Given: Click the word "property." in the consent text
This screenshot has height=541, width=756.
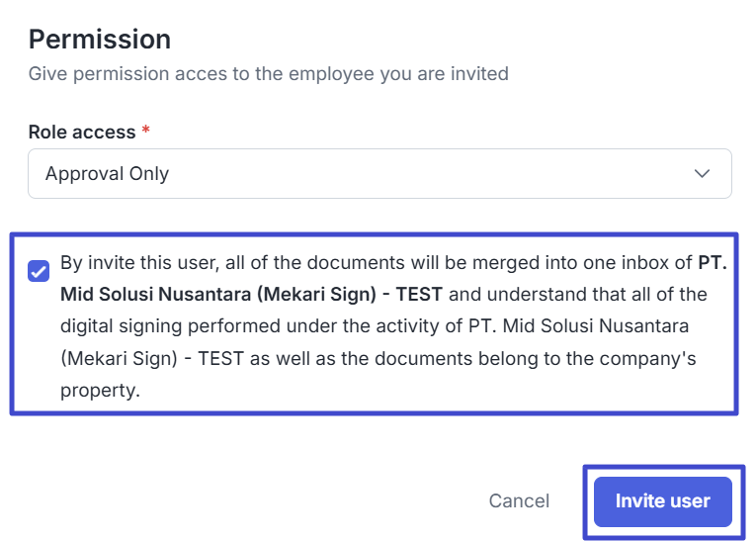Looking at the screenshot, I should (100, 390).
